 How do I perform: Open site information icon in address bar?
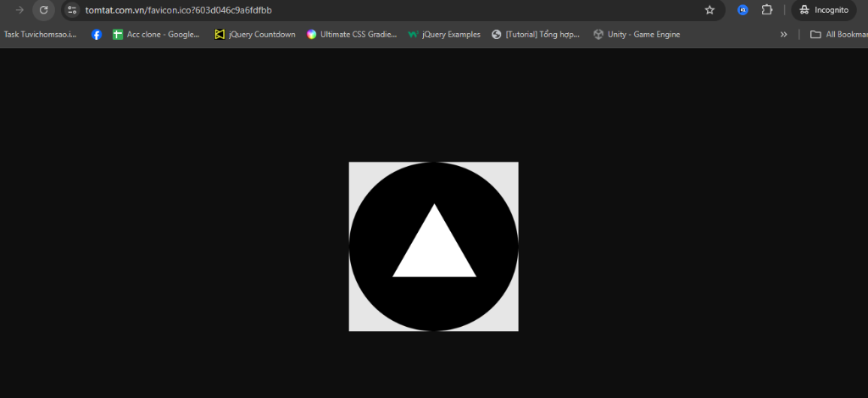pyautogui.click(x=72, y=10)
